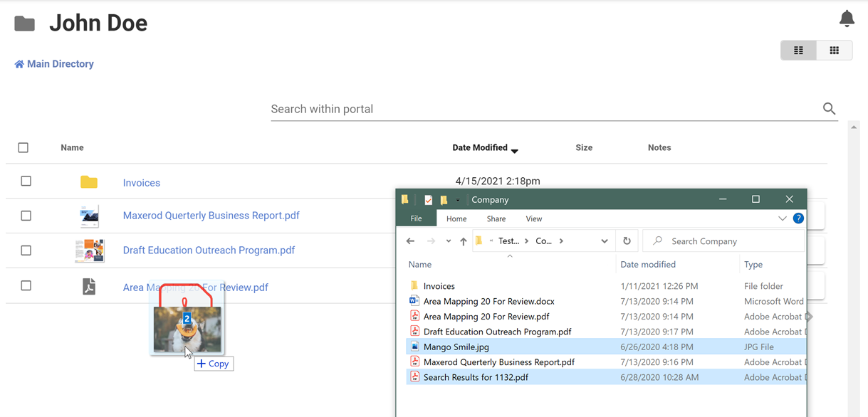Focus the Search within portal field

coord(545,109)
